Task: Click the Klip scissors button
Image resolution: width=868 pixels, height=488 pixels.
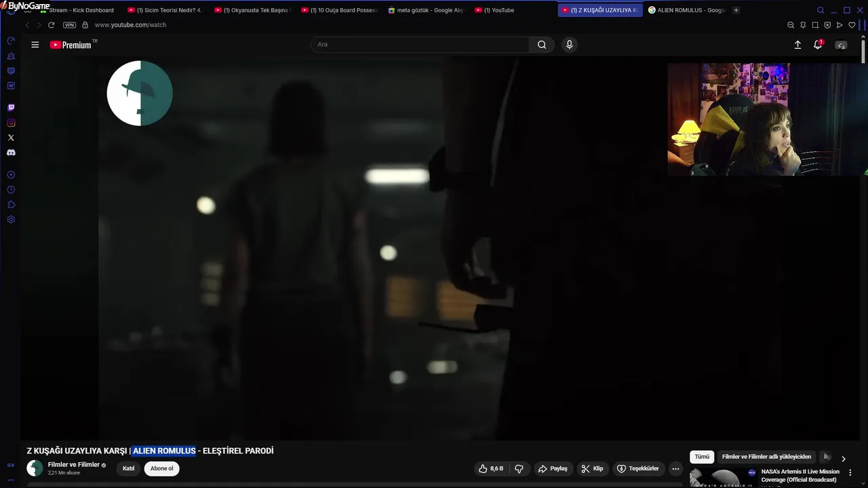Action: [x=592, y=468]
